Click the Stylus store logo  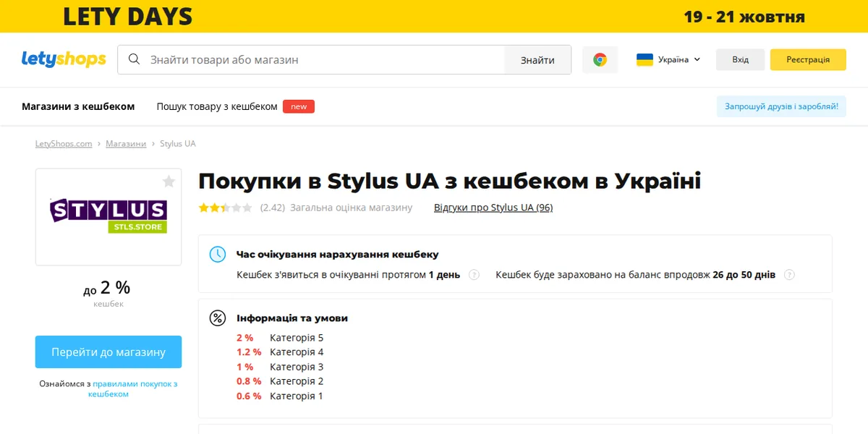(109, 216)
